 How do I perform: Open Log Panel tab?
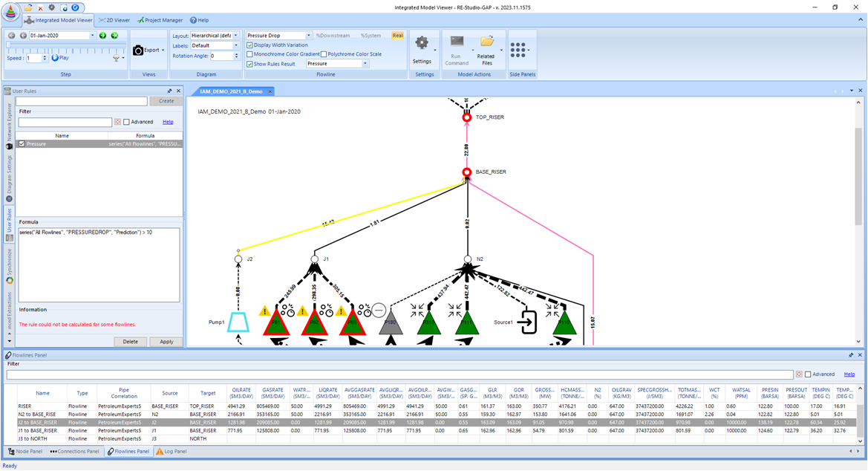point(172,452)
